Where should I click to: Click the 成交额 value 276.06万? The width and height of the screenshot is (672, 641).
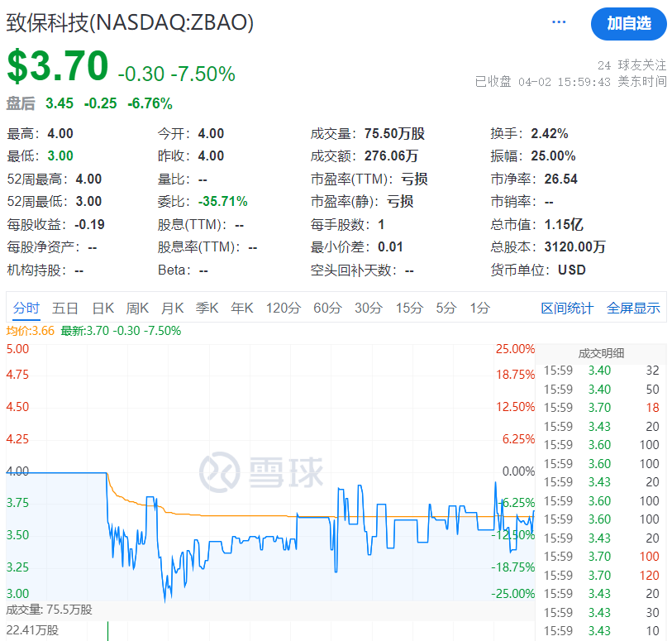click(x=391, y=156)
